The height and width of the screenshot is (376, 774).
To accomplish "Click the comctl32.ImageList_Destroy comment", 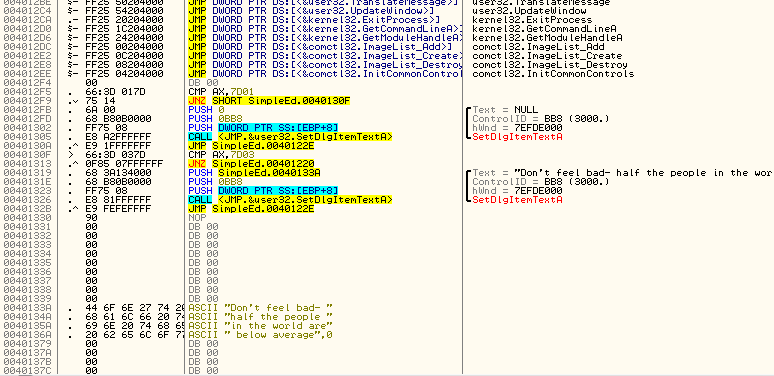I will click(x=550, y=65).
